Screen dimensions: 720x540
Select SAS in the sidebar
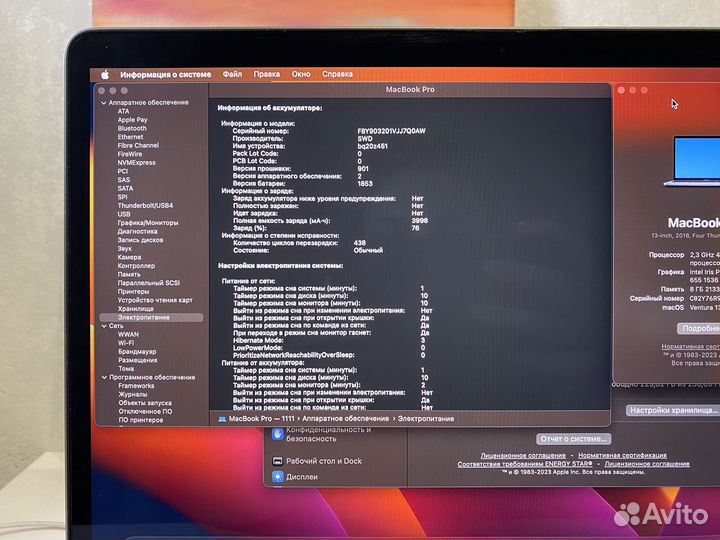point(124,180)
